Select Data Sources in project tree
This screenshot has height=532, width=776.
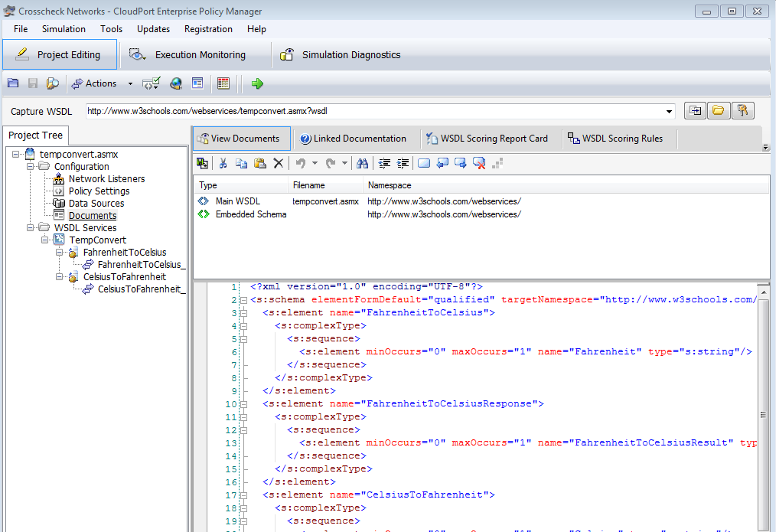[x=96, y=204]
